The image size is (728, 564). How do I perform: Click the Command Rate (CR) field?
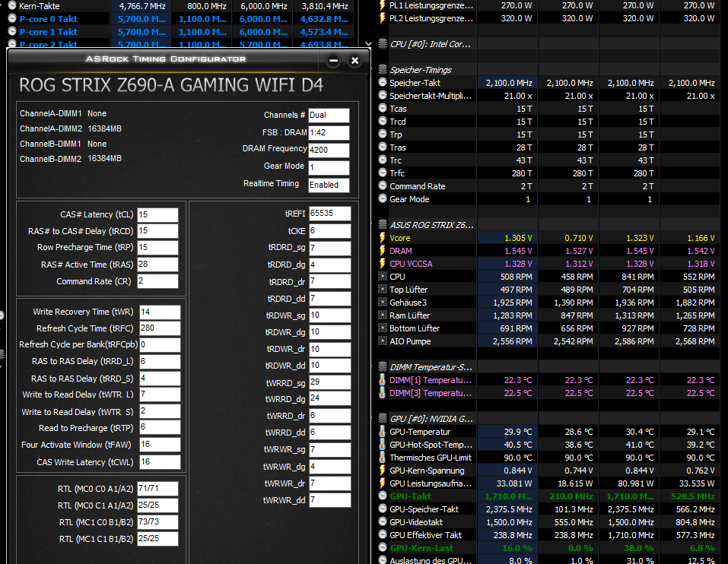[157, 281]
